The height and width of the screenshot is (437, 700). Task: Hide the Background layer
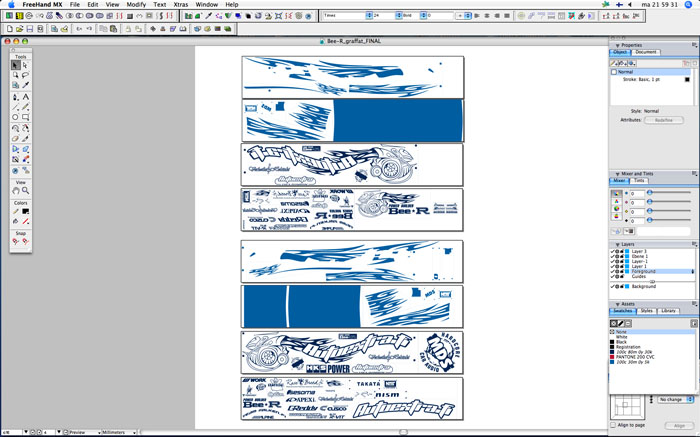pos(612,287)
